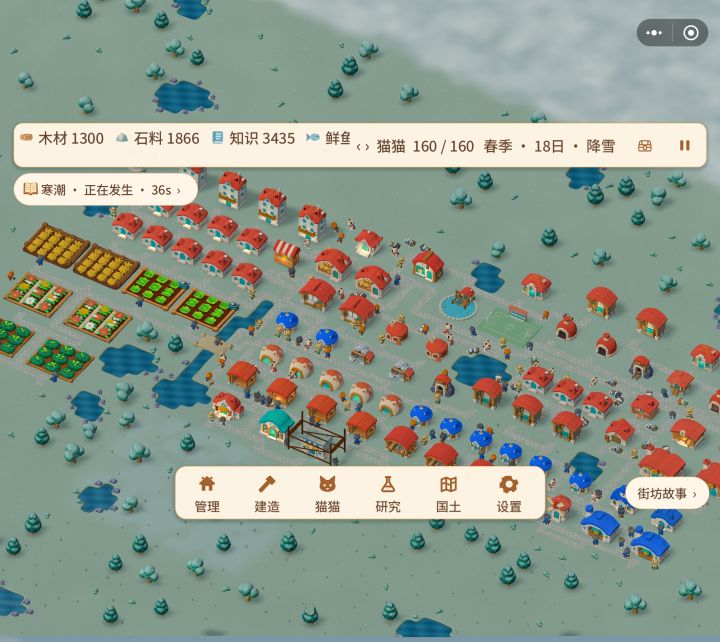Open the 设置 settings menu

tap(509, 494)
